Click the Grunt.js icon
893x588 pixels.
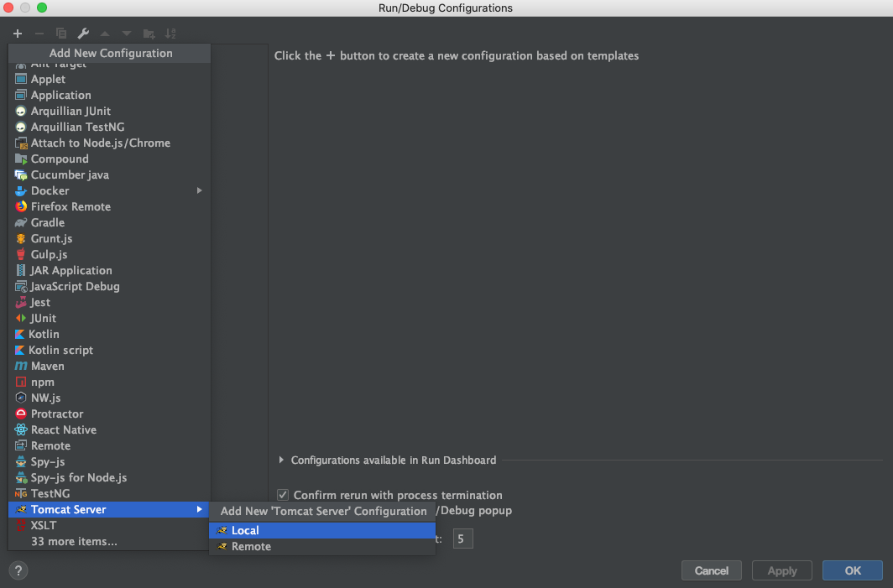(21, 238)
